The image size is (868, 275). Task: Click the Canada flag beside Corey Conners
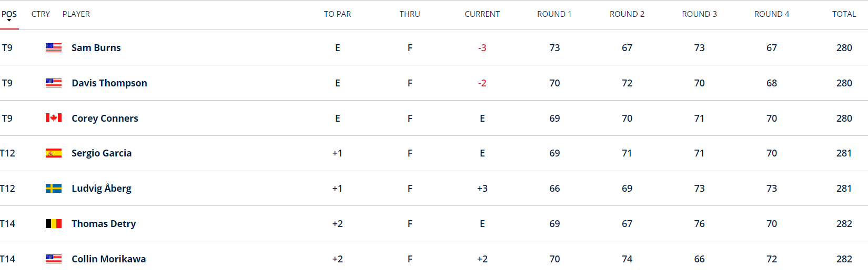tap(54, 118)
